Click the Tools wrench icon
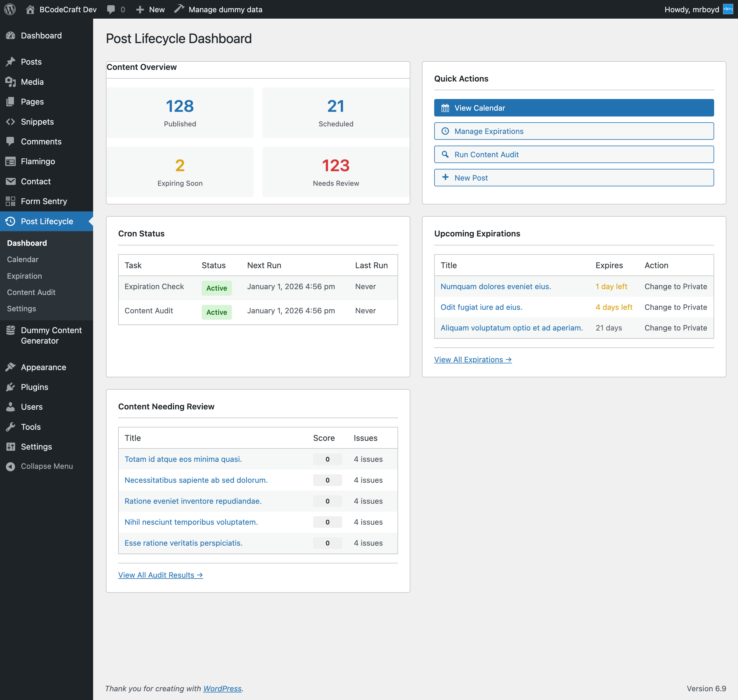Viewport: 738px width, 700px height. 10,427
